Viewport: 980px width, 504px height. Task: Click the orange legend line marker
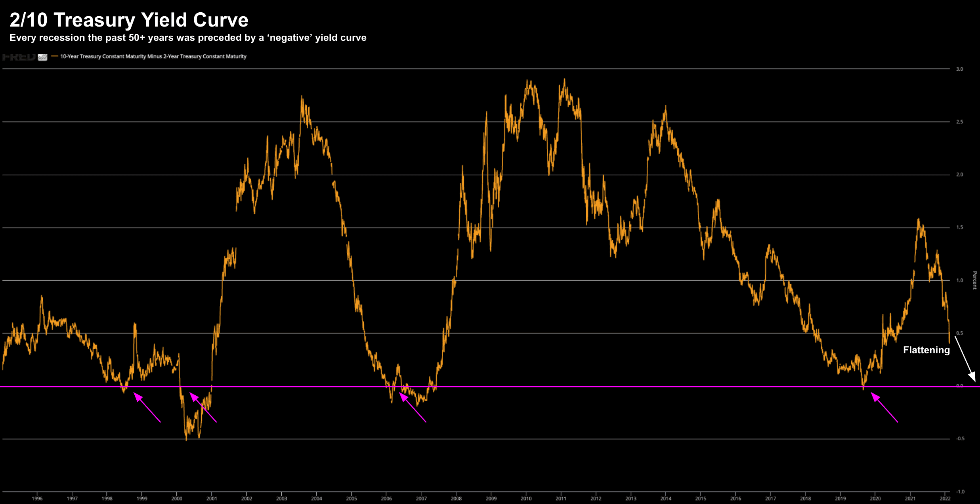(x=55, y=56)
